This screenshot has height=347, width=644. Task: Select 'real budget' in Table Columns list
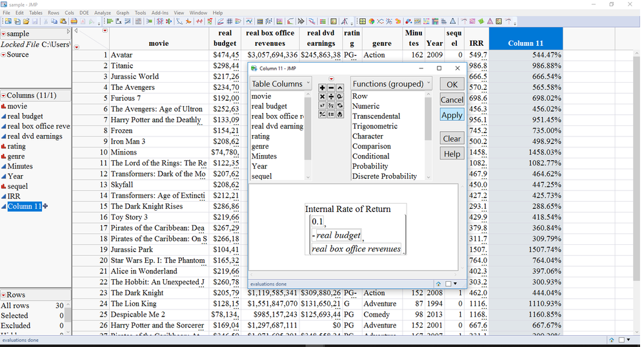tap(270, 106)
